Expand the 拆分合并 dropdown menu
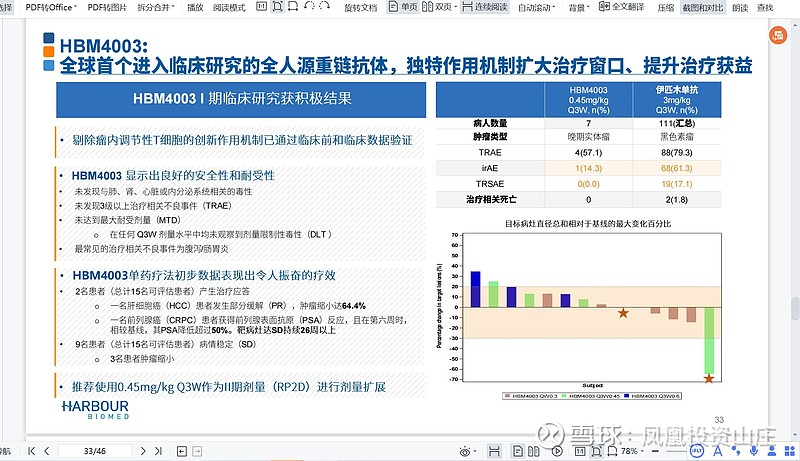 [158, 7]
